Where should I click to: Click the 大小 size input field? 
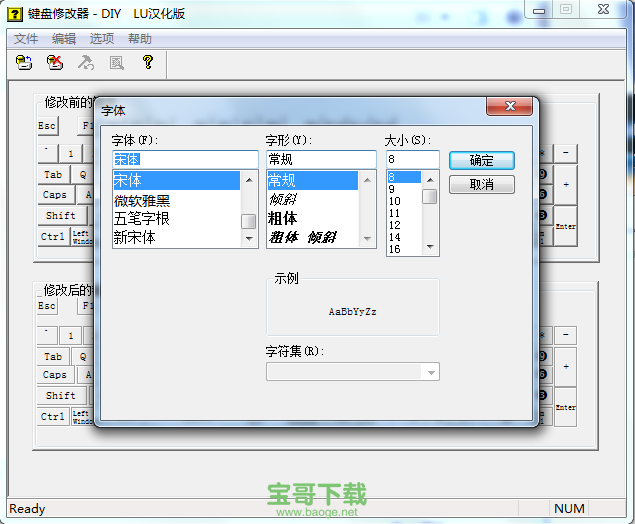click(413, 159)
